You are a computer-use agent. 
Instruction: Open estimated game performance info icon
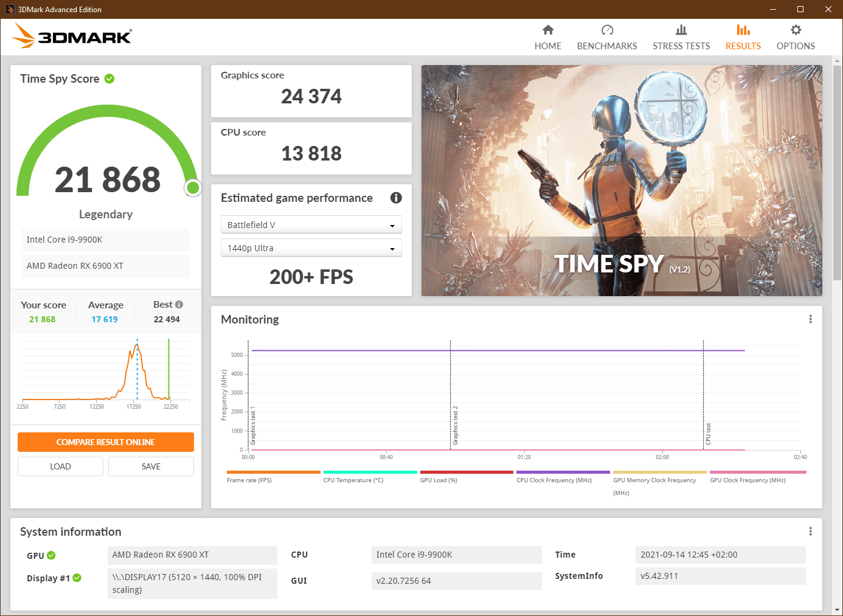[396, 198]
